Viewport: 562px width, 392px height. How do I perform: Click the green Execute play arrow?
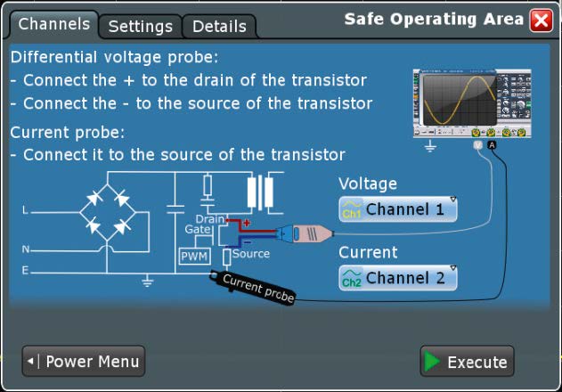(x=432, y=361)
